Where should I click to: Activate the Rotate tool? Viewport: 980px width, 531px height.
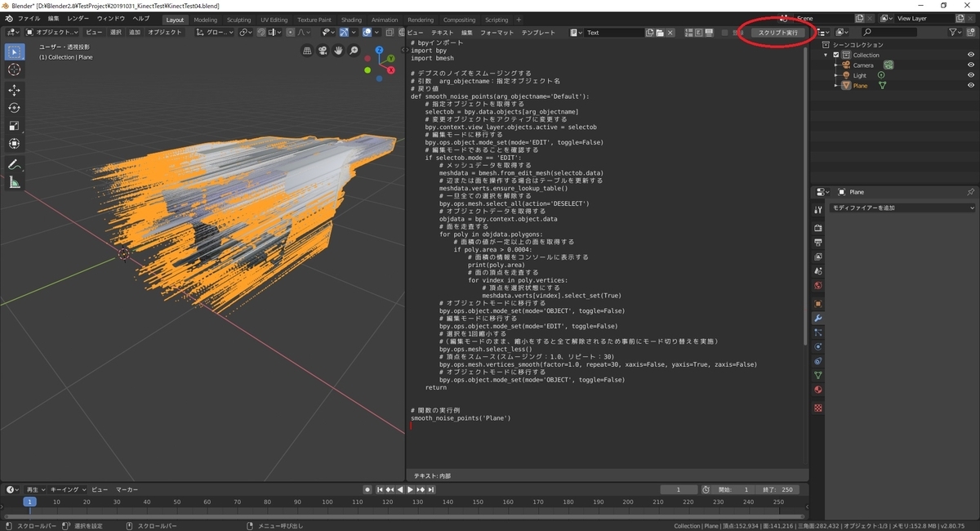(15, 108)
